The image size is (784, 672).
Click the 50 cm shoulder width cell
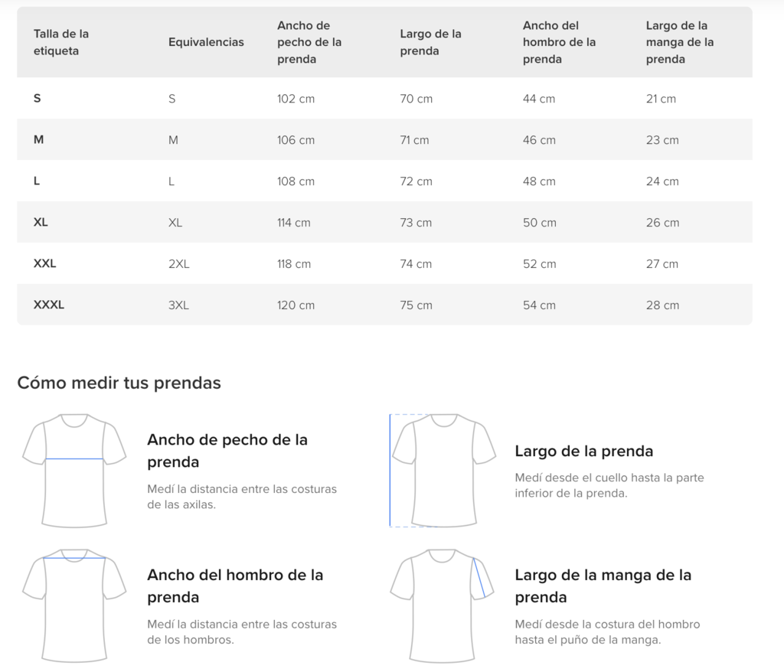tap(539, 223)
